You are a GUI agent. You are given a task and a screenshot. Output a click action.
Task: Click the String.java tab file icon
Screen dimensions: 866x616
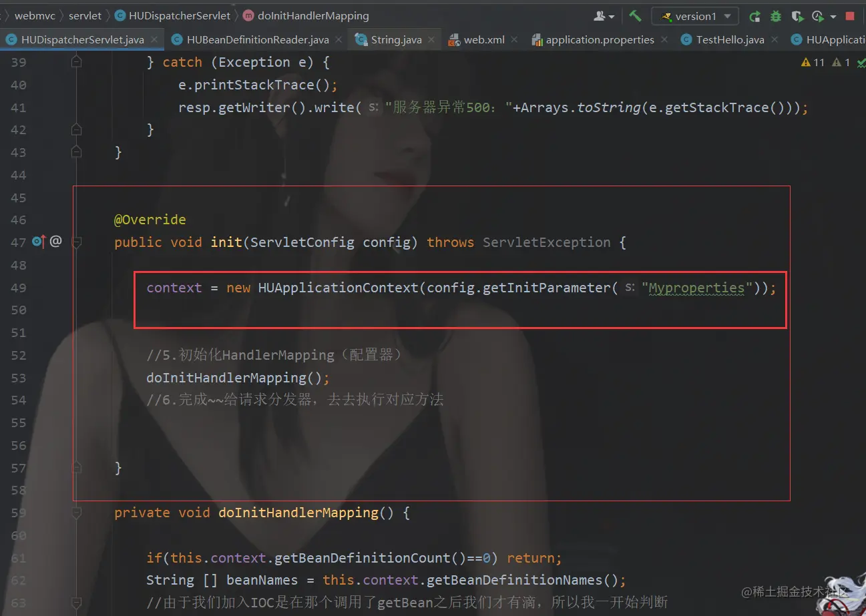[x=361, y=40]
